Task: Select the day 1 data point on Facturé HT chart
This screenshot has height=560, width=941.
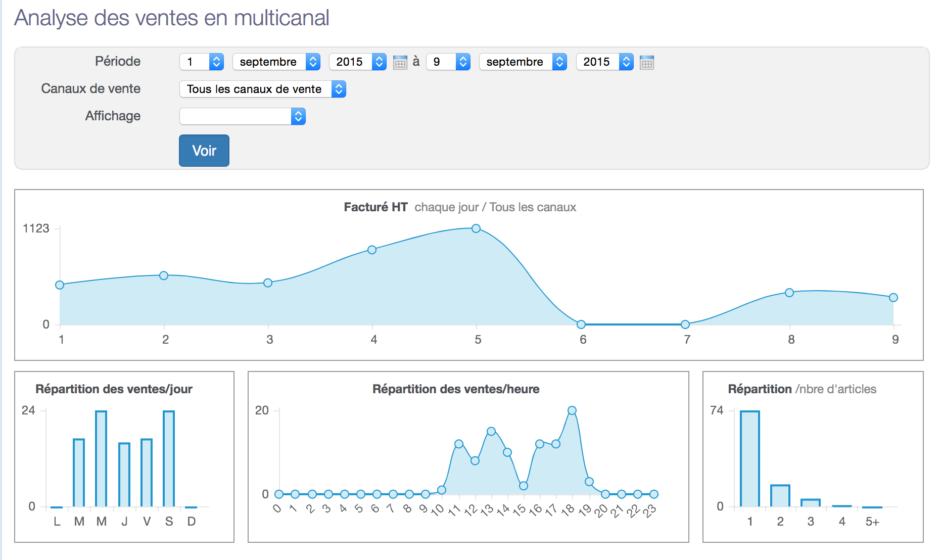Action: pyautogui.click(x=60, y=285)
